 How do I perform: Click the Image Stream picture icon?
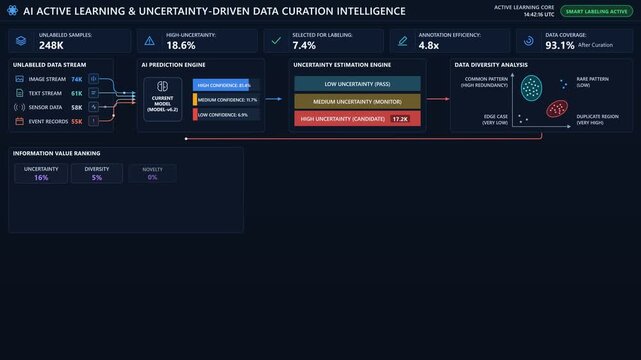(20, 79)
